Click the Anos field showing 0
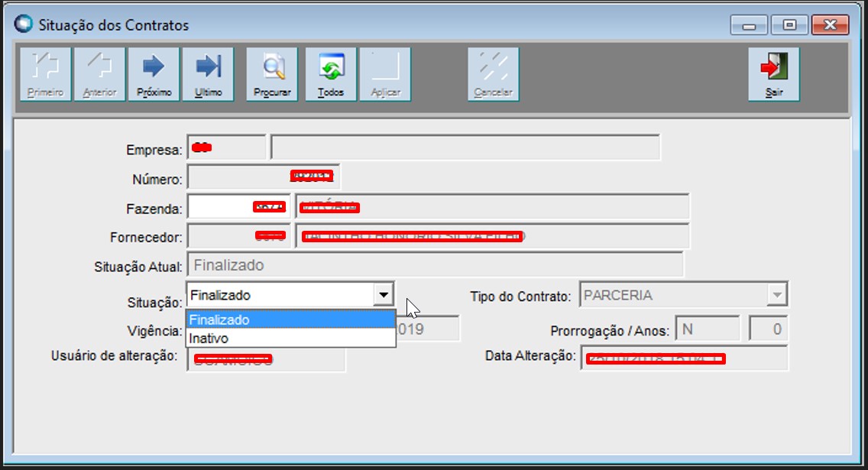The width and height of the screenshot is (868, 470). point(769,329)
